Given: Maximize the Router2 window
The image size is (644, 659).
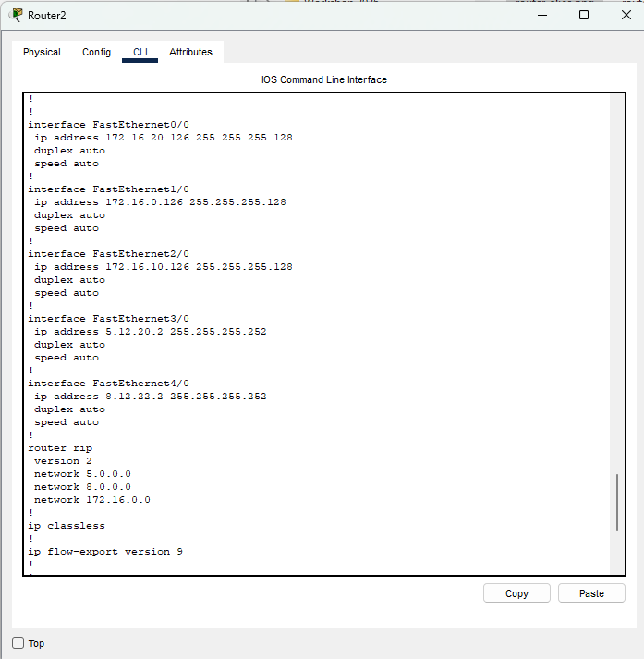Looking at the screenshot, I should point(584,15).
